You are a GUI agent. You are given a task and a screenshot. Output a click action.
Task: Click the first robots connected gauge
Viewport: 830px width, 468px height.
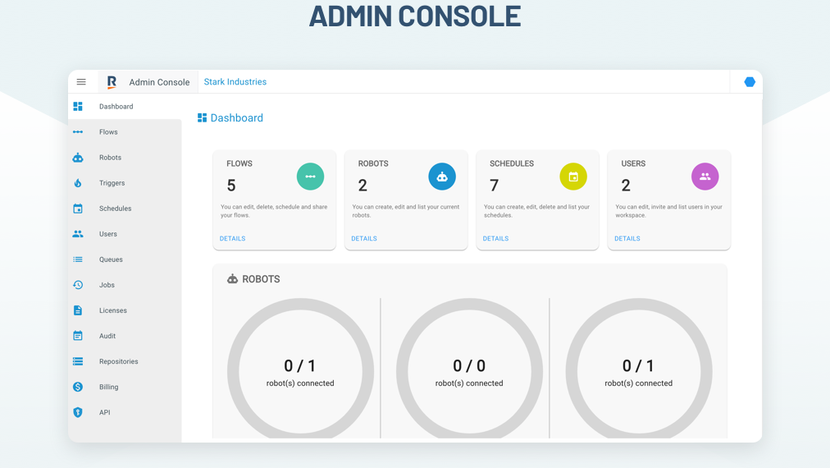300,370
